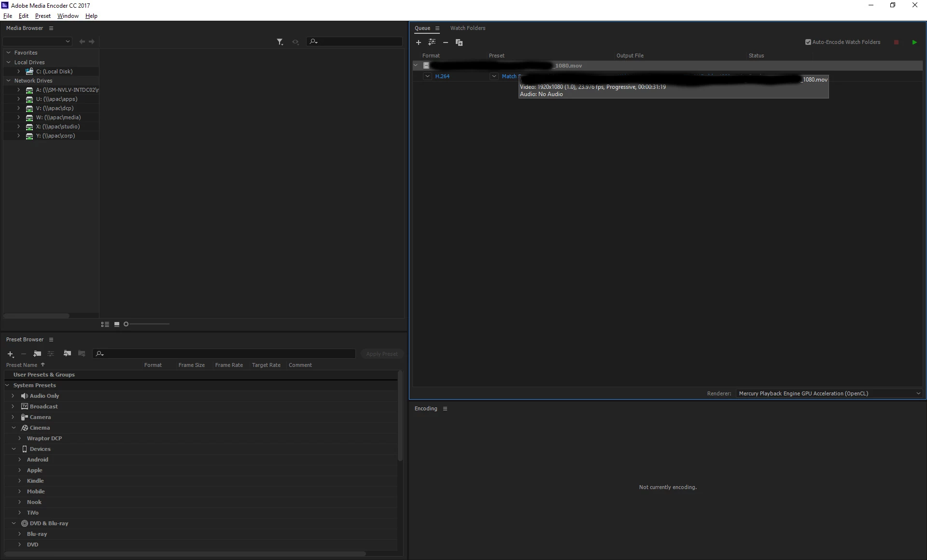Click the Remove minus icon in Queue
The image size is (927, 560).
click(x=446, y=42)
